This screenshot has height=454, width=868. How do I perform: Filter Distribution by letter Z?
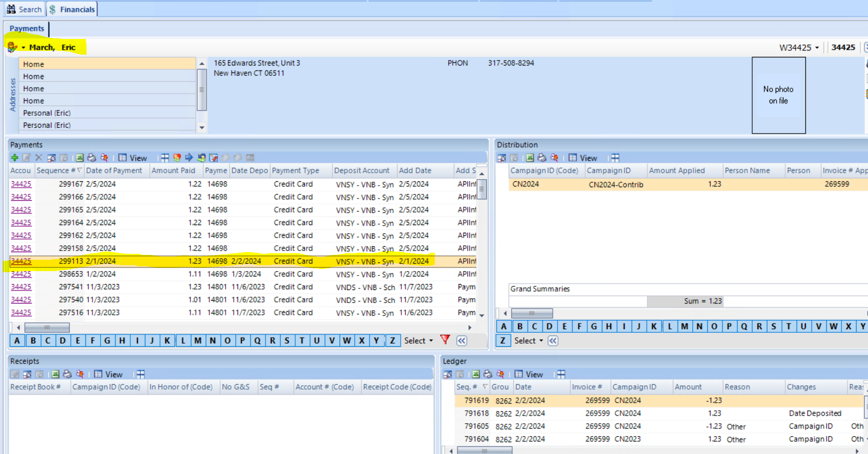point(503,340)
